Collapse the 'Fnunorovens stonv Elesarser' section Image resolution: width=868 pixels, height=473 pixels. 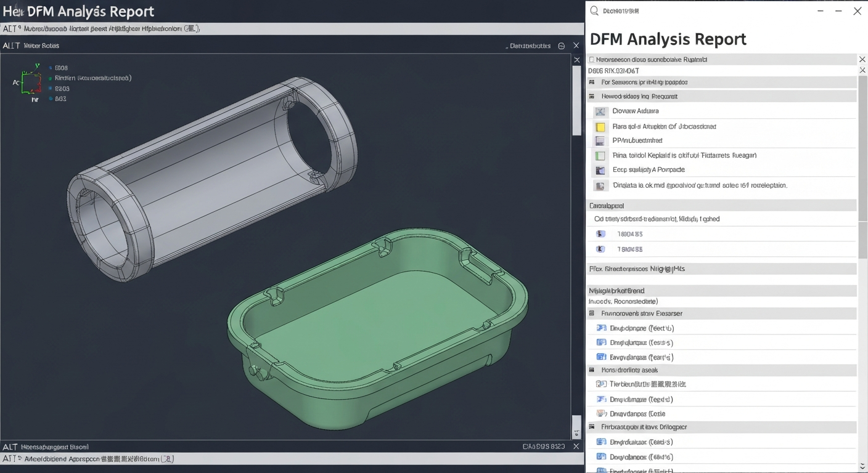(x=593, y=313)
